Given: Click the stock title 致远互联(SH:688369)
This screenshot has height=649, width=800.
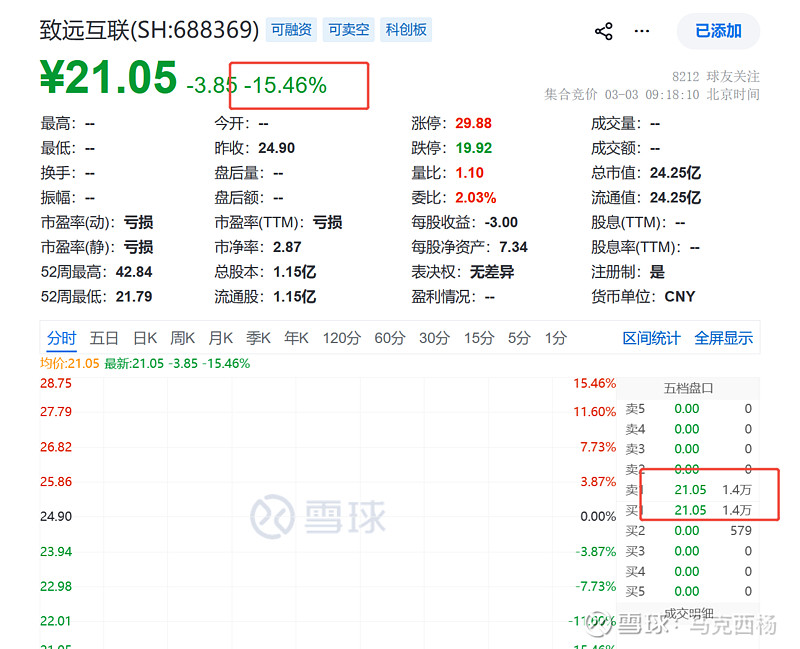Looking at the screenshot, I should pyautogui.click(x=149, y=30).
